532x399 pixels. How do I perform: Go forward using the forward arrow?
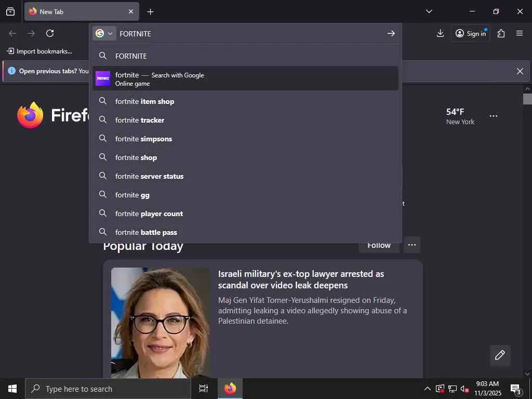[x=31, y=33]
